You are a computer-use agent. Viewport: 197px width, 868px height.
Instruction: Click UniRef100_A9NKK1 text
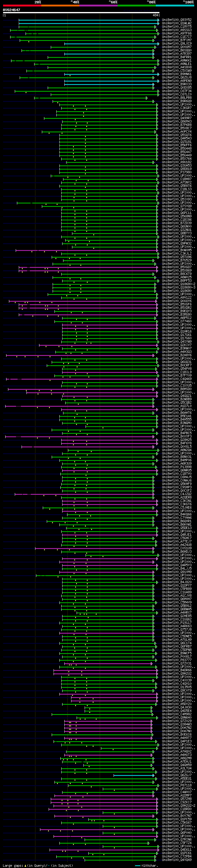coord(177,61)
